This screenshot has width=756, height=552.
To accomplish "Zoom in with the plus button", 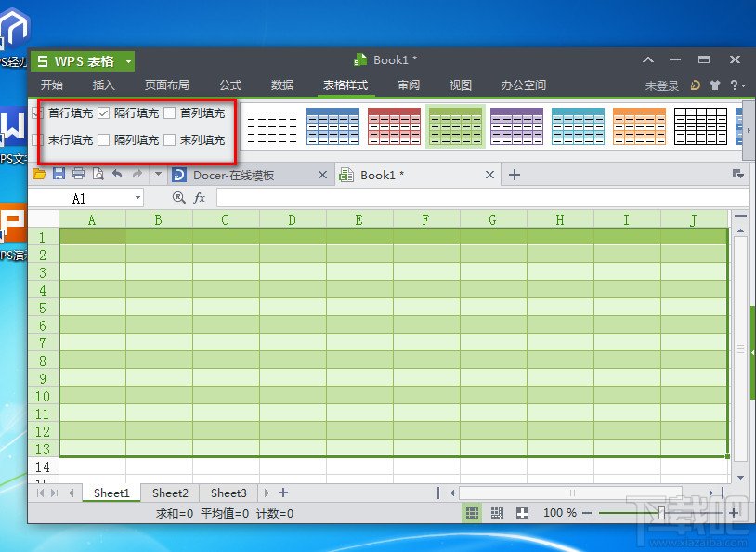I will click(734, 513).
